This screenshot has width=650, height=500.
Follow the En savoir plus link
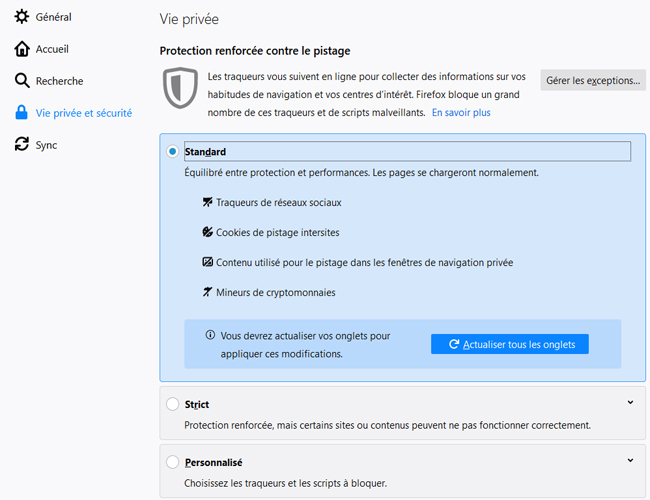tap(461, 113)
